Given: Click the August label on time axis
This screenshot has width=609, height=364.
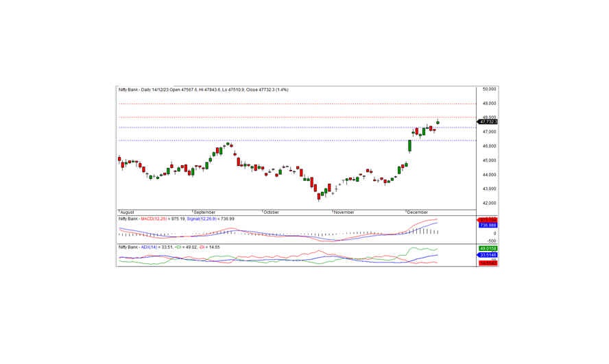Looking at the screenshot, I should coord(128,213).
